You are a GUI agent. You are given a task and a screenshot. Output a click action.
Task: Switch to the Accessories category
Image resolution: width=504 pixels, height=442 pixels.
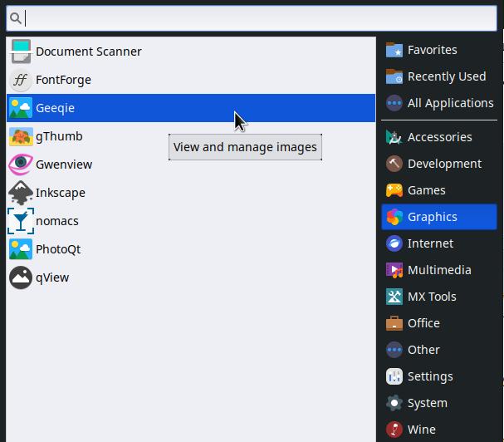pyautogui.click(x=439, y=137)
